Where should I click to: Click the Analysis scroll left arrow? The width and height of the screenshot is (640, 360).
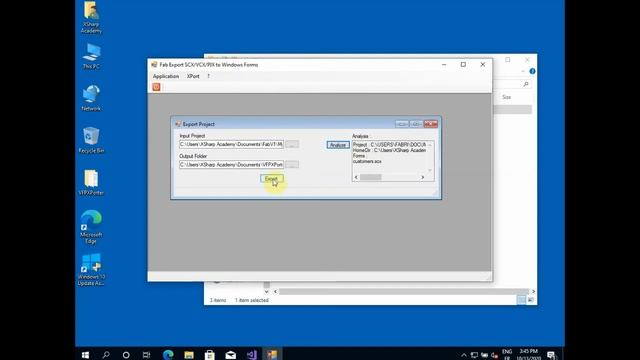pyautogui.click(x=356, y=177)
